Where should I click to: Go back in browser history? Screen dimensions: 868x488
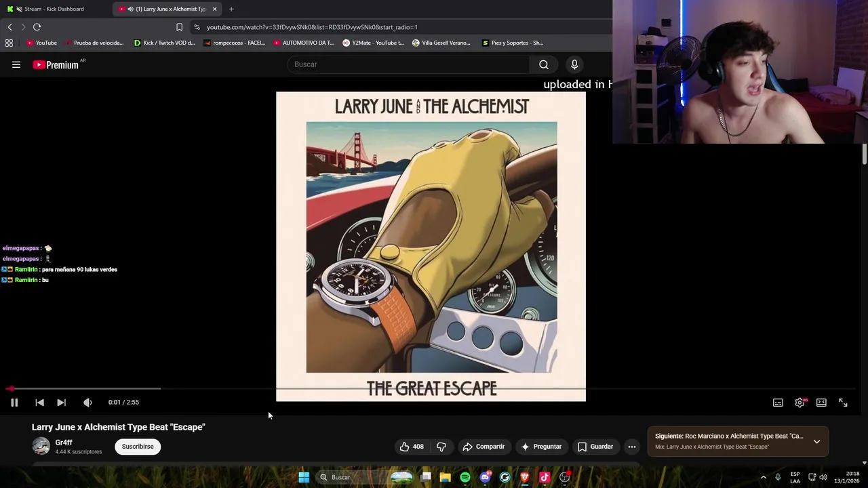pos(9,27)
